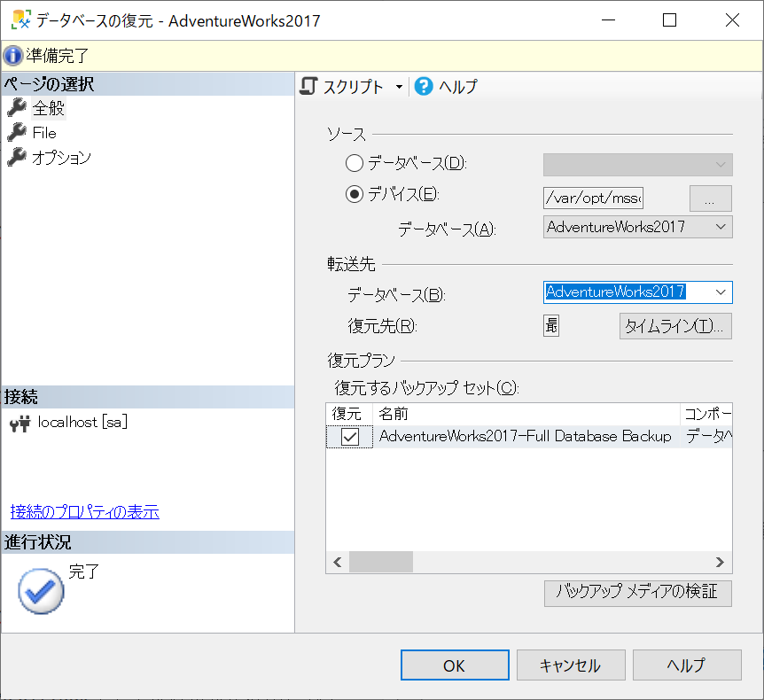The width and height of the screenshot is (764, 700).
Task: Select the AdventureWorks2017-Full Database Backup row
Action: tap(528, 437)
